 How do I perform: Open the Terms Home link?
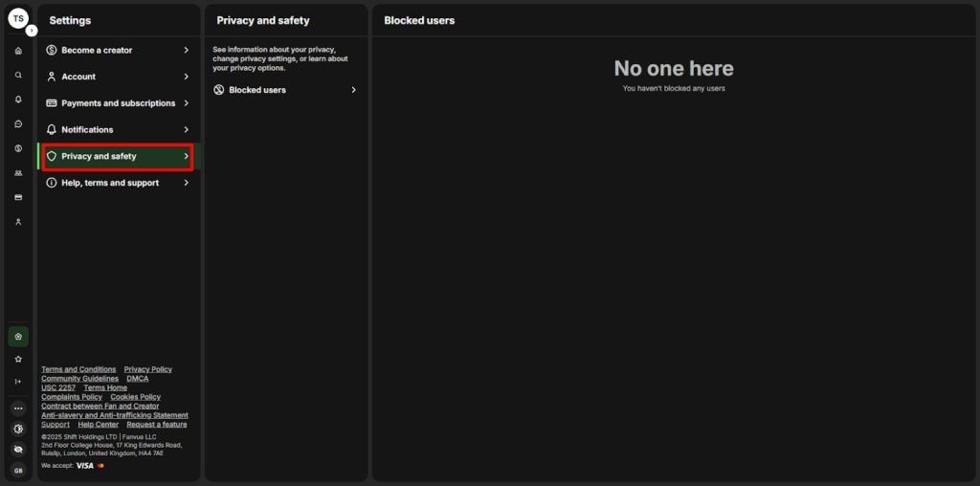click(x=105, y=387)
